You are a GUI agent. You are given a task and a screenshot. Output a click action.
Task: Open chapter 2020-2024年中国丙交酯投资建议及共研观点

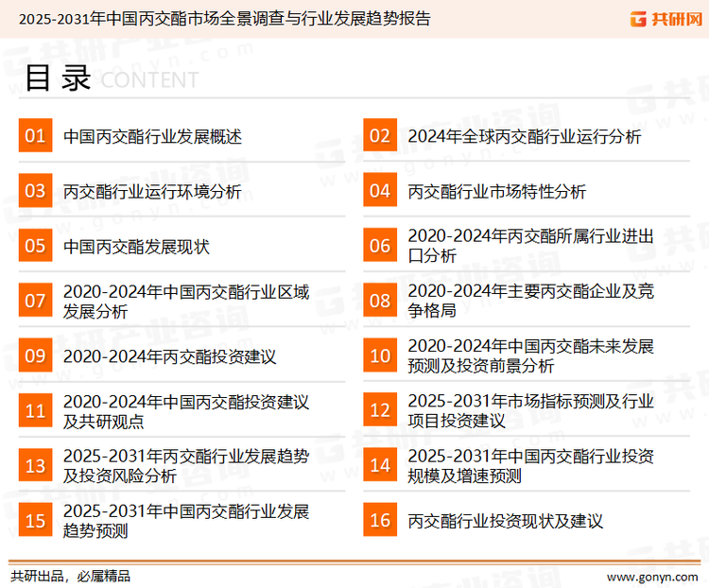186,411
